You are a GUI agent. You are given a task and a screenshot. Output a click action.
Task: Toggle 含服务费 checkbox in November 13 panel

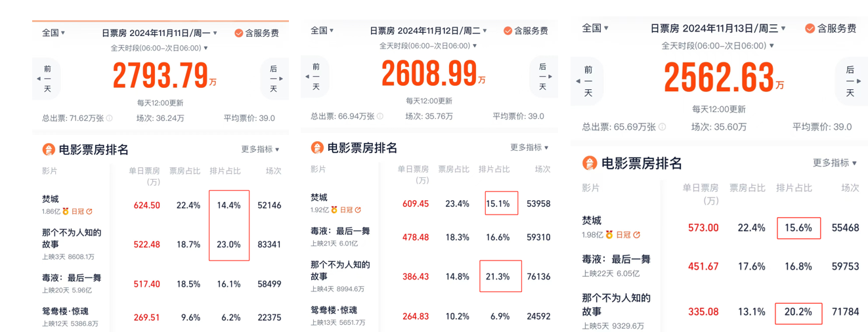pyautogui.click(x=810, y=28)
